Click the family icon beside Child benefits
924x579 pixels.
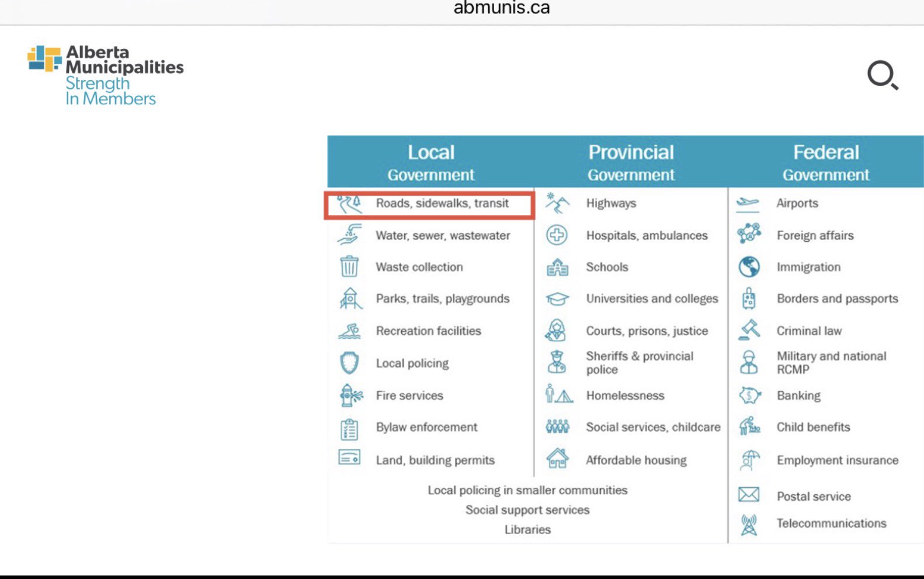point(749,427)
